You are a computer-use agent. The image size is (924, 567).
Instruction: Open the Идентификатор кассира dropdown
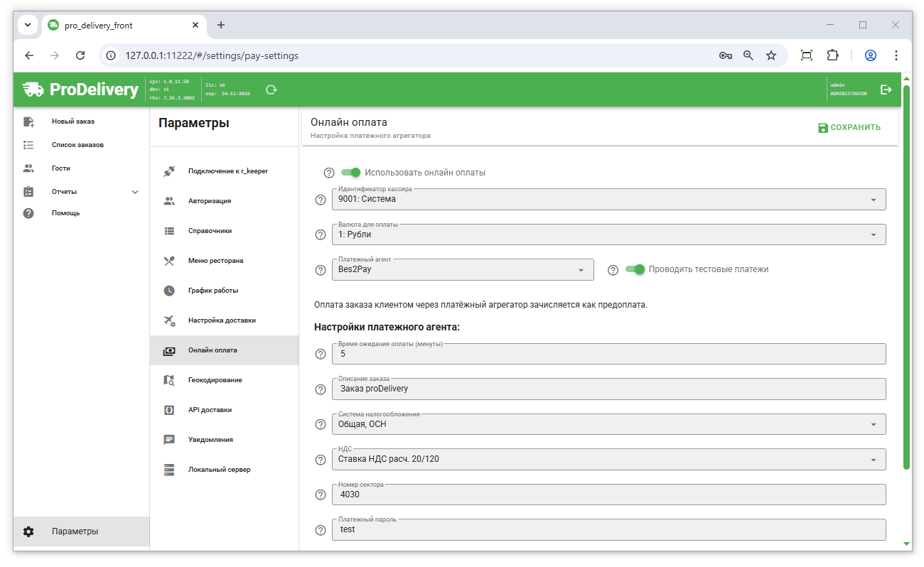coord(608,200)
